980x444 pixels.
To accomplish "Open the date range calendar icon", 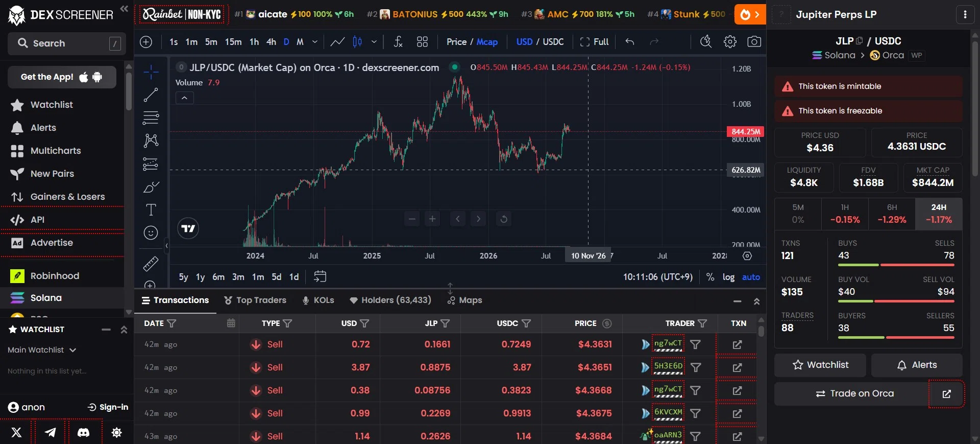I will (x=320, y=276).
